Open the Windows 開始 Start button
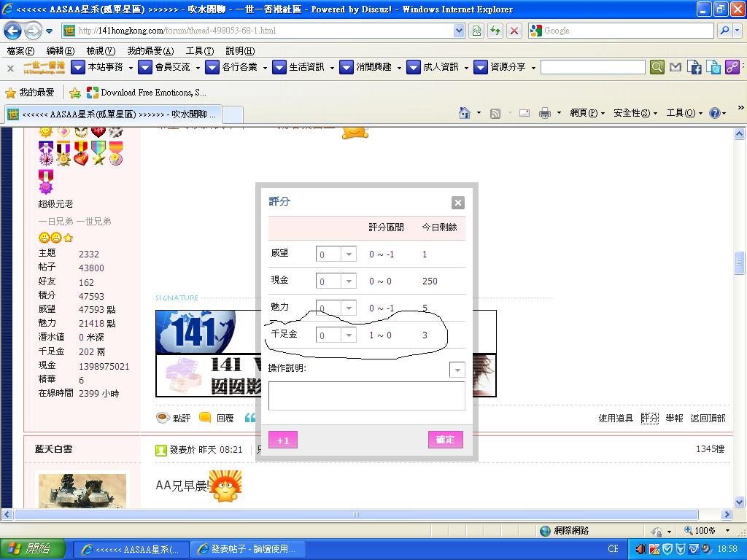This screenshot has height=560, width=747. [x=32, y=549]
